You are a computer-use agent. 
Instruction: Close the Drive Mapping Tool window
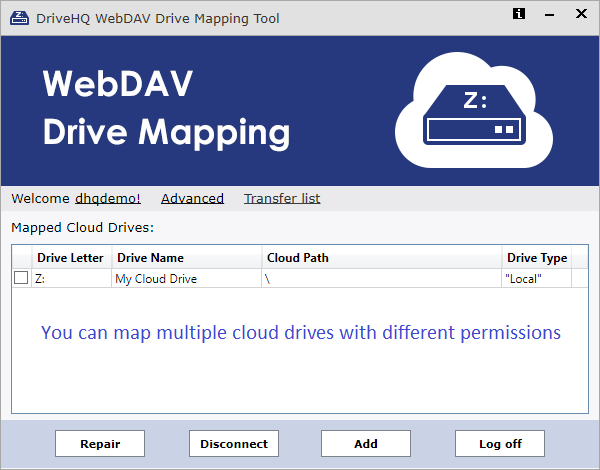point(581,14)
